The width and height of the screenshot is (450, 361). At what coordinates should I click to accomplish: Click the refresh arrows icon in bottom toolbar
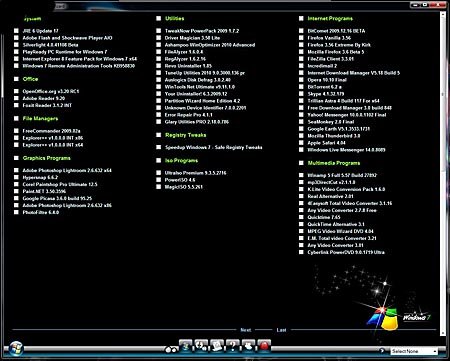(201, 345)
